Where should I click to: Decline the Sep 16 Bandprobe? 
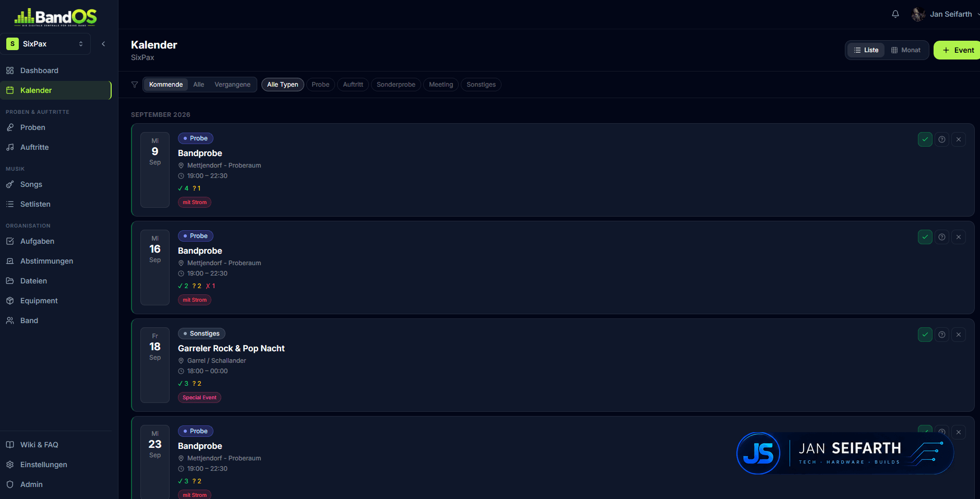[x=959, y=237]
